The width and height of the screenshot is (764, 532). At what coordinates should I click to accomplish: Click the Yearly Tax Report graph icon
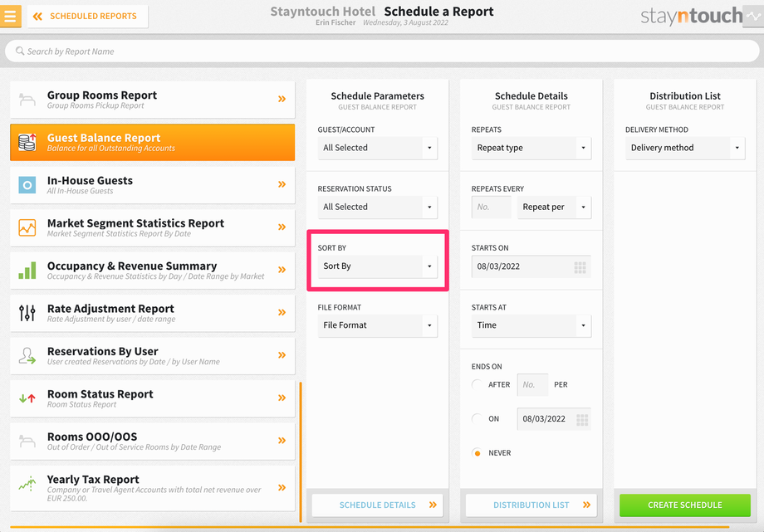click(27, 484)
